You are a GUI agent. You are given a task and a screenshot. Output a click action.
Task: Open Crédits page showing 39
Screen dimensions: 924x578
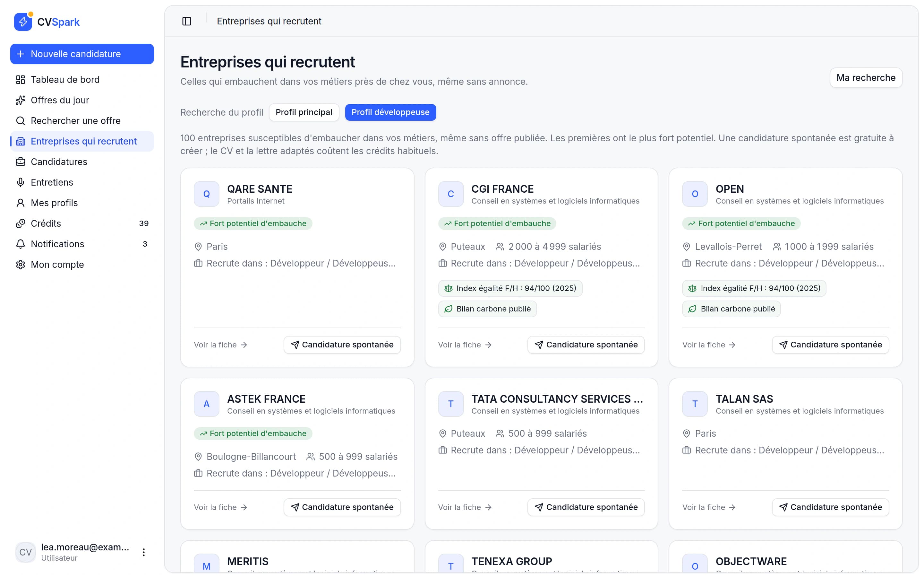(82, 223)
